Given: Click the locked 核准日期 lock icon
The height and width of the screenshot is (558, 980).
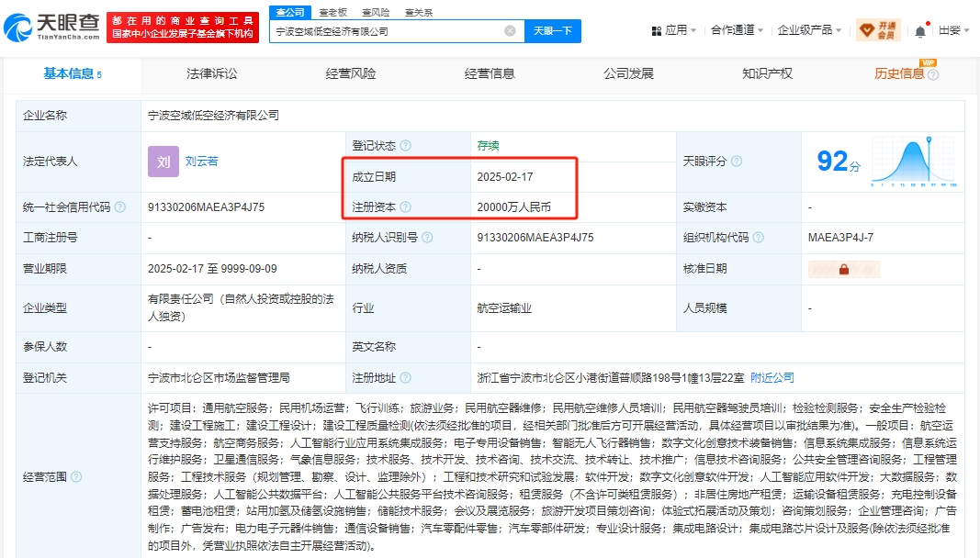Looking at the screenshot, I should 844,269.
